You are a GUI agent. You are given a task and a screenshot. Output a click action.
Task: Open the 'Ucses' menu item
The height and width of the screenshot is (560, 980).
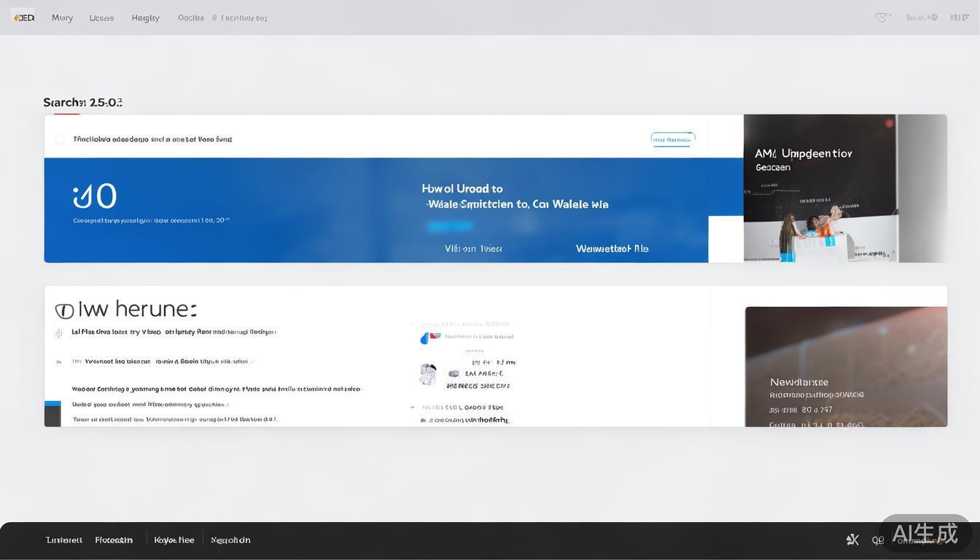(x=101, y=17)
